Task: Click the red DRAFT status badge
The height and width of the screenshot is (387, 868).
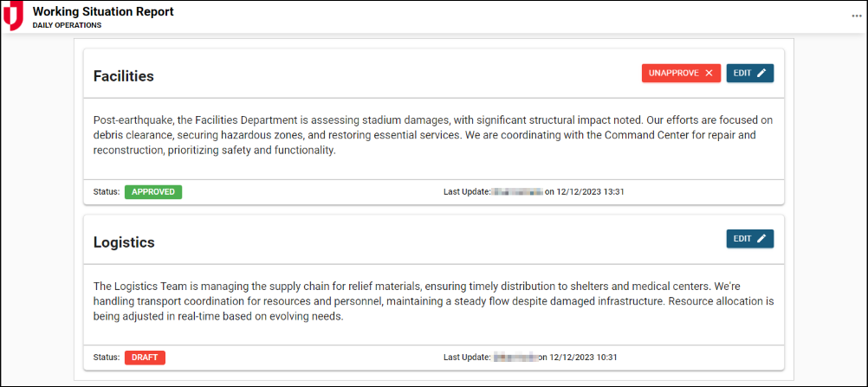Action: (145, 358)
